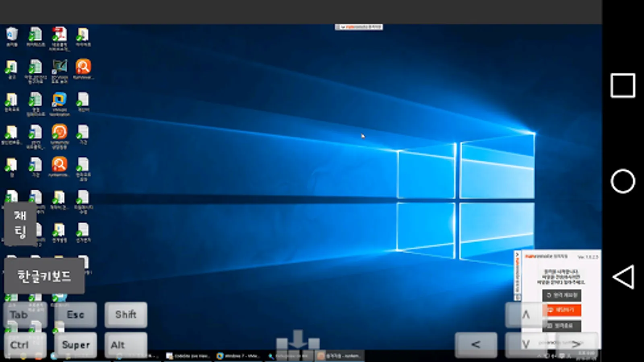Open the red PDF document desktop icon
Image resolution: width=644 pixels, height=362 pixels.
tap(59, 38)
